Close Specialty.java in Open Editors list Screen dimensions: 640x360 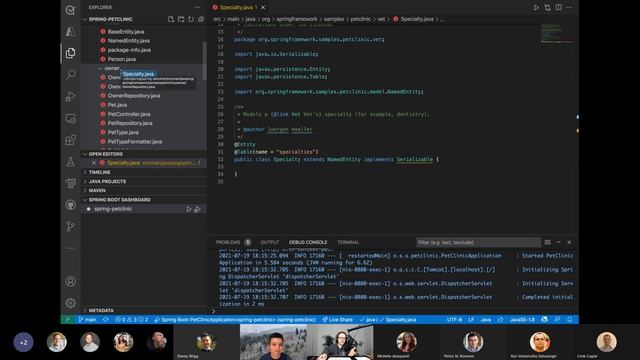pyautogui.click(x=94, y=163)
